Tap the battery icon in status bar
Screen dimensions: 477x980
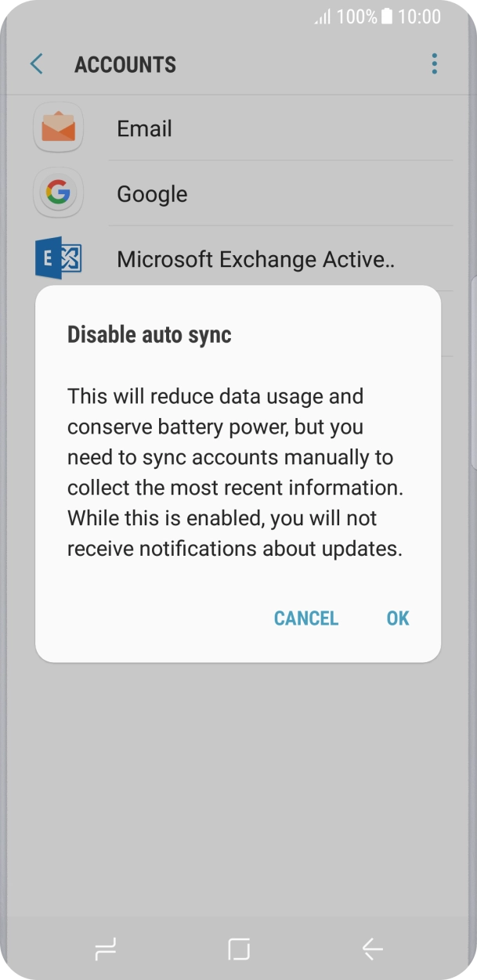tap(387, 16)
